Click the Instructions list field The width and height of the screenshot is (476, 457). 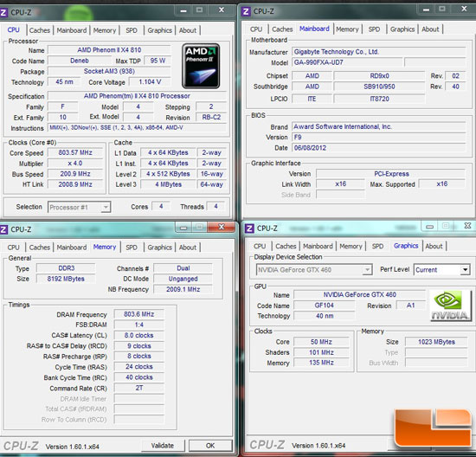[138, 128]
